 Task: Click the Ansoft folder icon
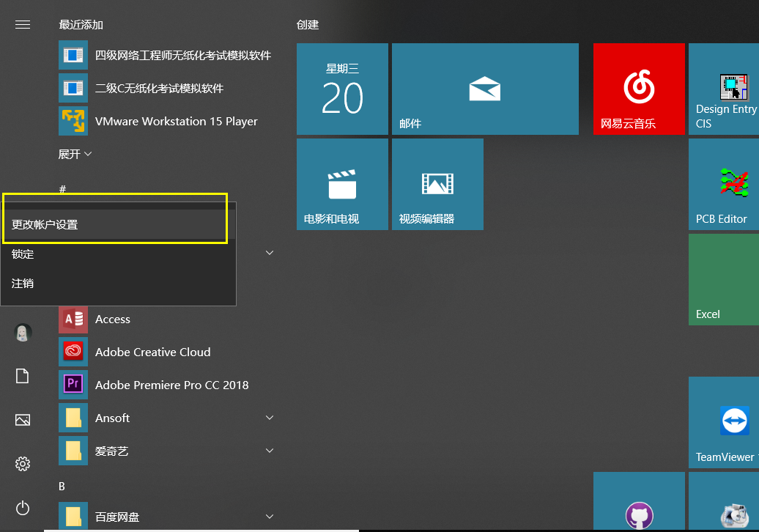tap(73, 418)
